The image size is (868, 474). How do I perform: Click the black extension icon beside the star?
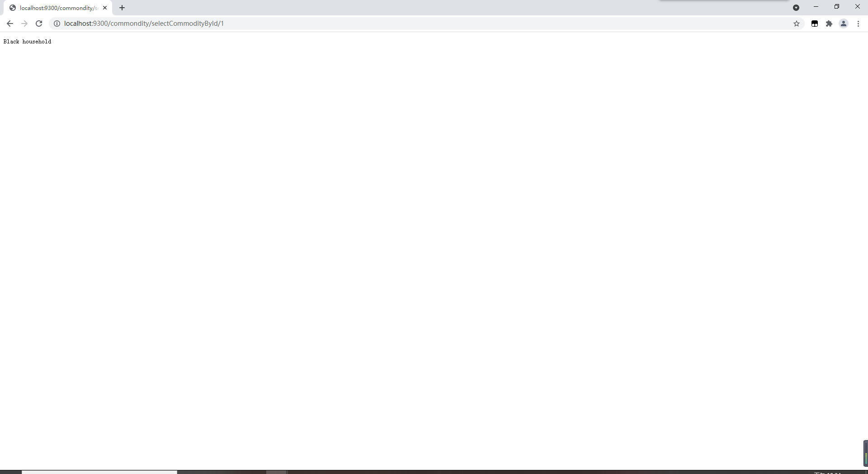coord(815,24)
